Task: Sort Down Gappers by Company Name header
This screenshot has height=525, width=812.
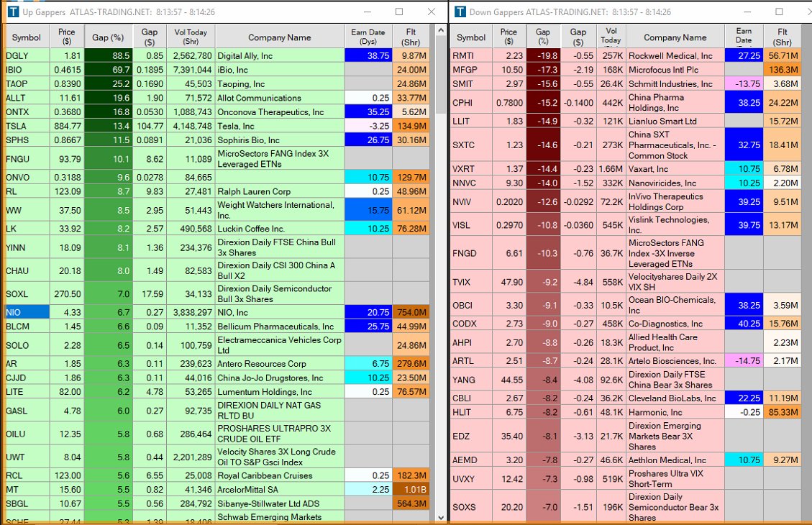Action: pos(675,37)
